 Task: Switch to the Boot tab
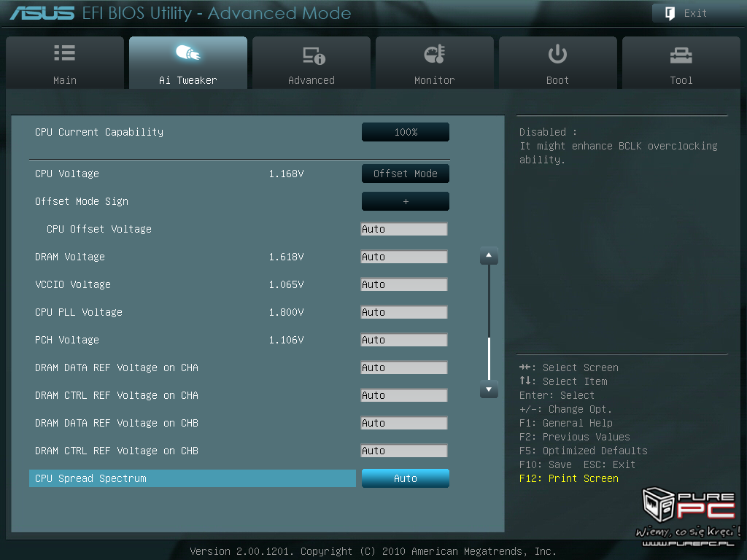click(x=557, y=63)
